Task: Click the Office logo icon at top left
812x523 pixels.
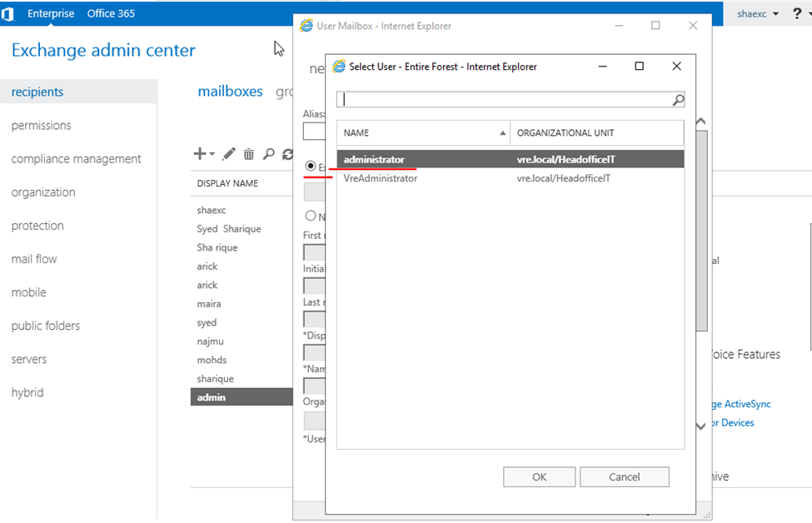Action: tap(7, 13)
